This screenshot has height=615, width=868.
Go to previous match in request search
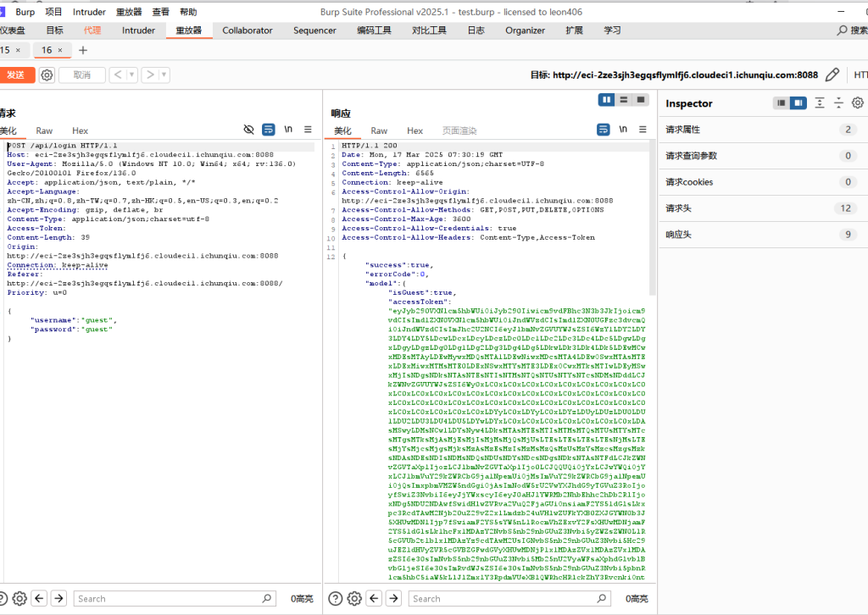point(39,598)
